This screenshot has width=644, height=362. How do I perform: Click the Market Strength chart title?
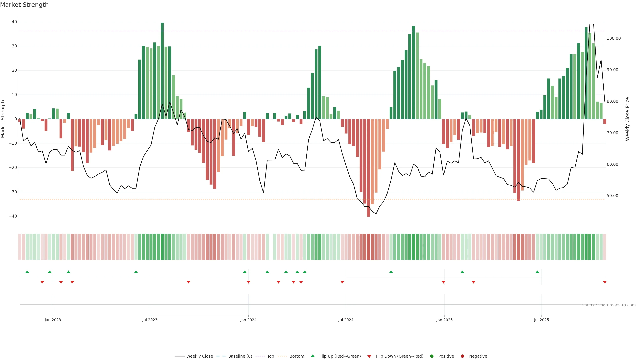point(24,5)
